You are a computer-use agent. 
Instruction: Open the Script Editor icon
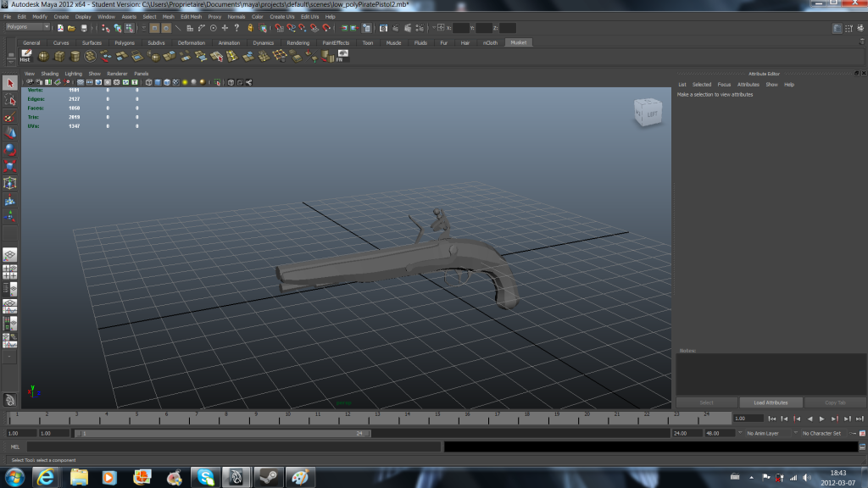point(862,446)
